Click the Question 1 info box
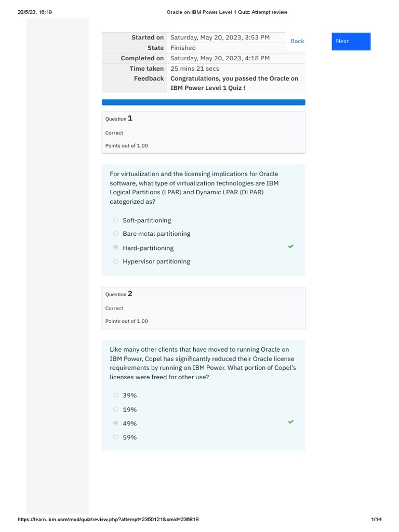The image size is (399, 532). pyautogui.click(x=203, y=132)
